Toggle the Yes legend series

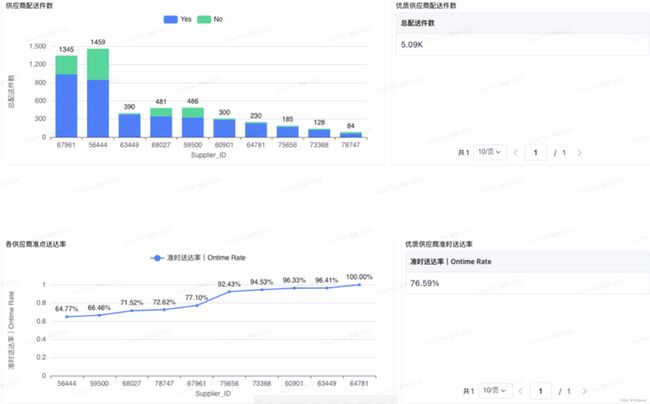(177, 19)
